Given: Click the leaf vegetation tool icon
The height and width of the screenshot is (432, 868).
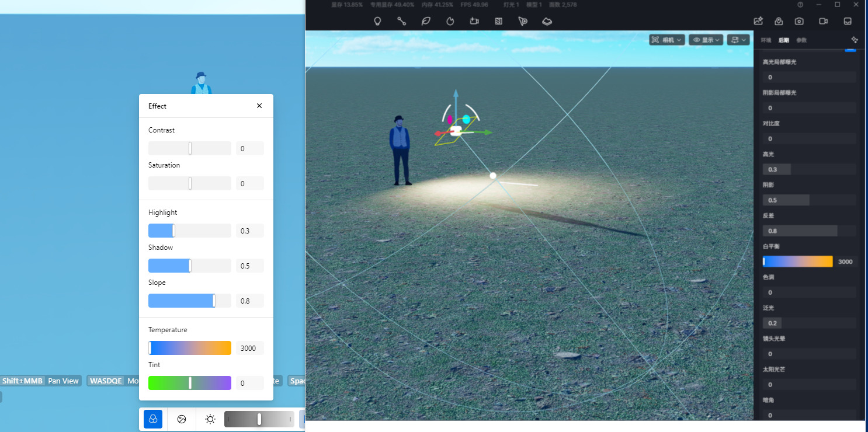Looking at the screenshot, I should pos(426,21).
